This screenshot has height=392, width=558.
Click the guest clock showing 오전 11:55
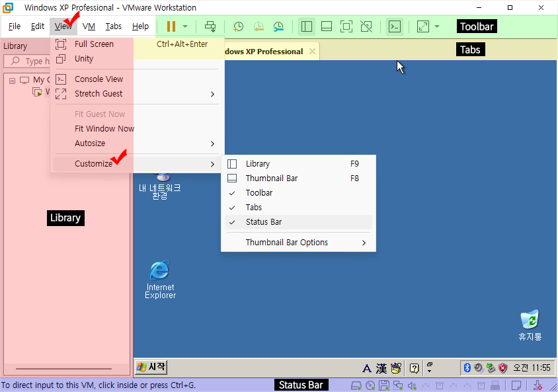tap(532, 368)
